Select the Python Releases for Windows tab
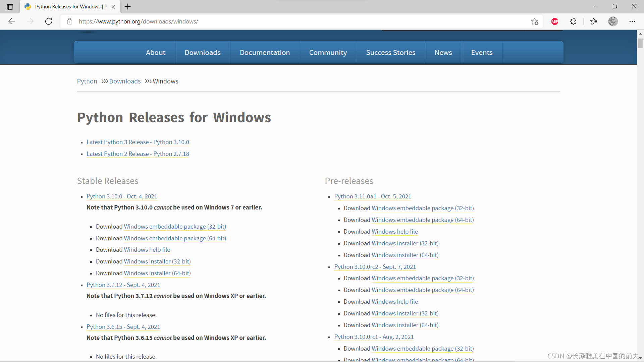Screen dimensions: 644x362 [x=70, y=7]
